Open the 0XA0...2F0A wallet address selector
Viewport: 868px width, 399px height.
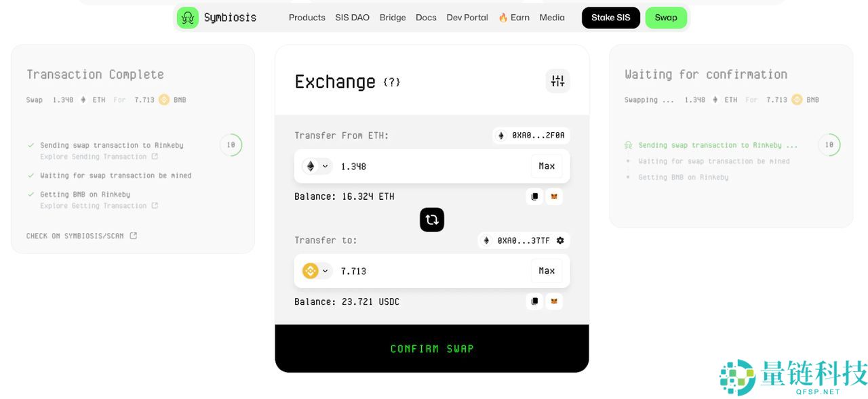pos(531,135)
